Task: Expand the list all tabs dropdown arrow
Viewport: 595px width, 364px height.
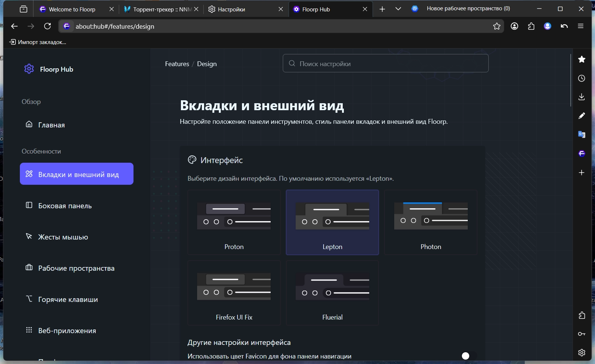Action: [x=398, y=9]
